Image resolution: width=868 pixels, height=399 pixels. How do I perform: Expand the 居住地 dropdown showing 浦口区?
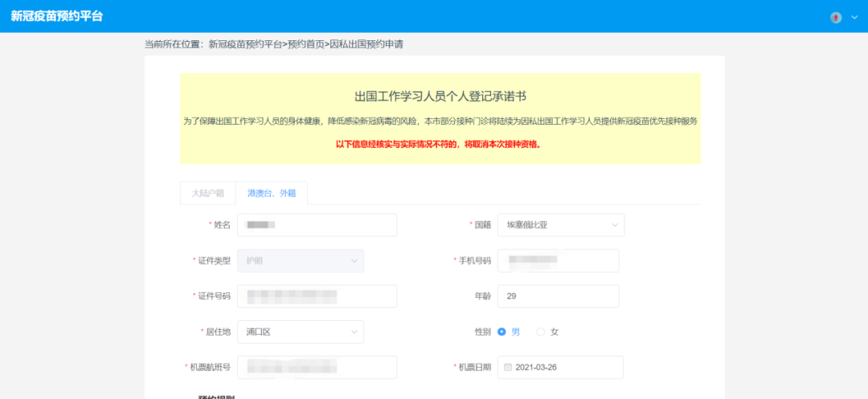click(x=300, y=331)
